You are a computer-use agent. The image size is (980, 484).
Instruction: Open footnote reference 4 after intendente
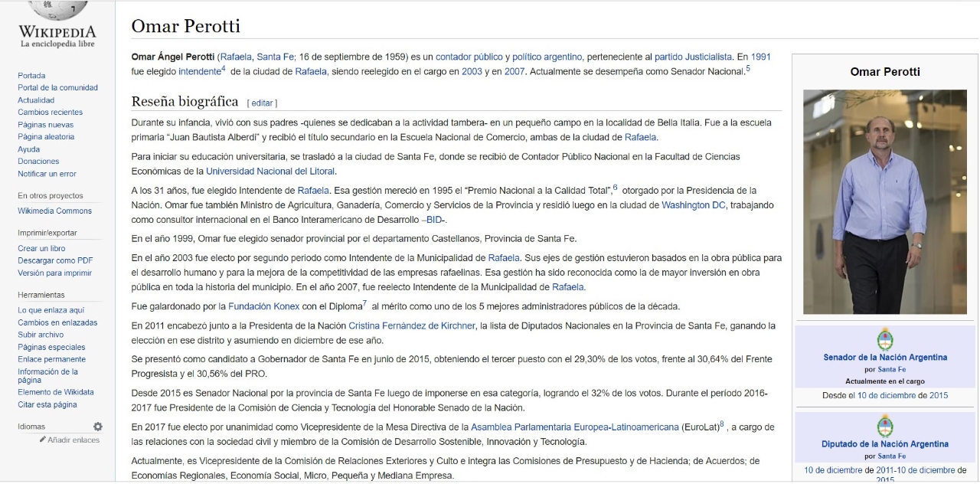click(223, 68)
